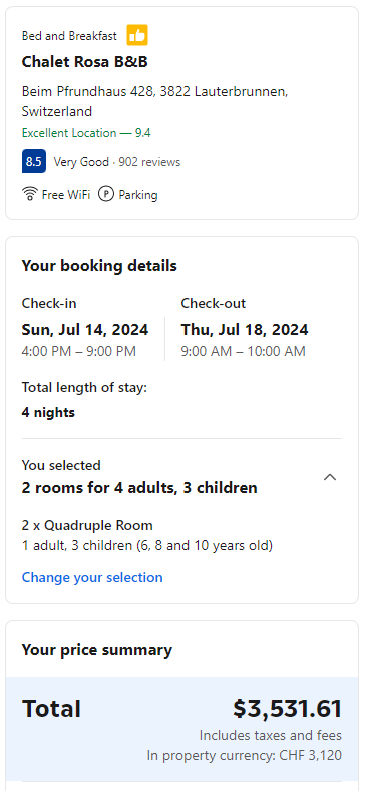Click the Excellent Location 9.4 rating
This screenshot has width=366, height=792.
[x=86, y=133]
